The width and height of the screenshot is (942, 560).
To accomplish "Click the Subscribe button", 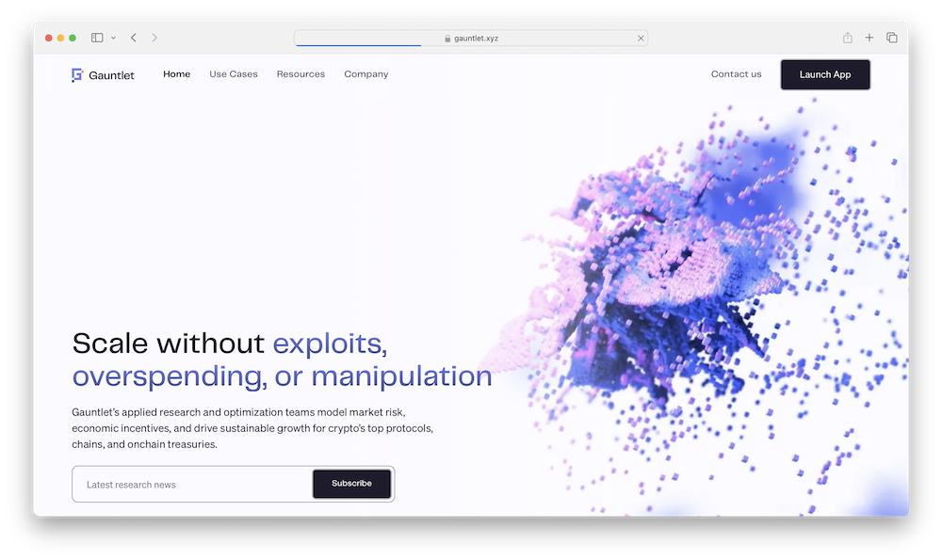I will tap(351, 483).
